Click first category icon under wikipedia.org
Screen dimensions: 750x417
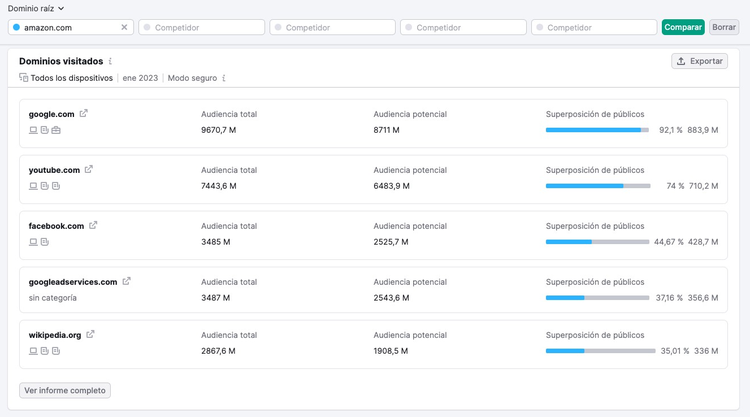[33, 351]
